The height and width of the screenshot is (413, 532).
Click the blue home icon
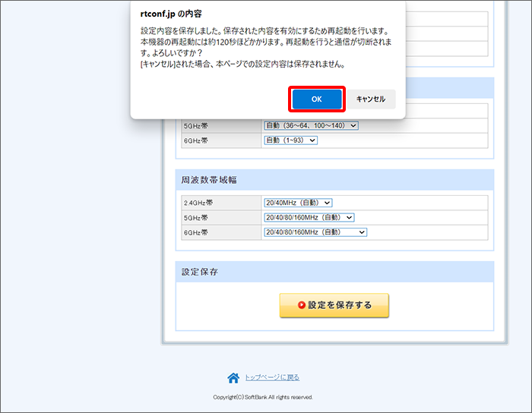pyautogui.click(x=233, y=377)
